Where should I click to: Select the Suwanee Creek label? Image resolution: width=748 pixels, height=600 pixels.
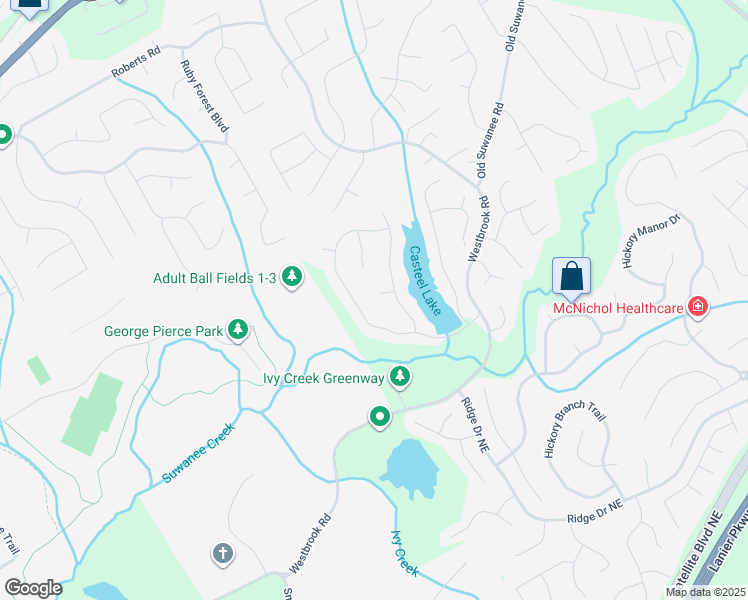coord(198,453)
